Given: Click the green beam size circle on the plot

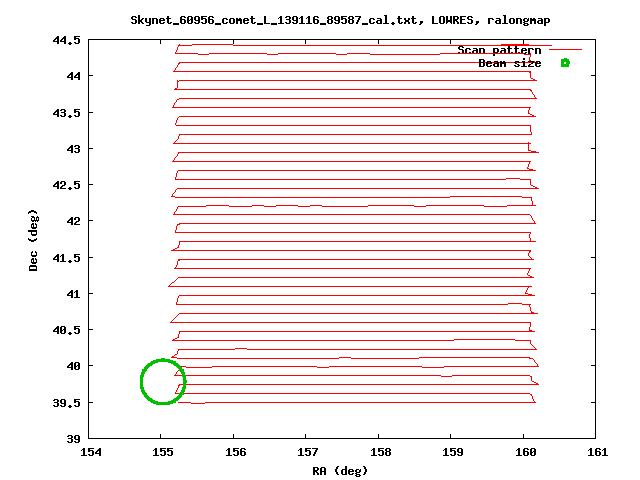Looking at the screenshot, I should click(162, 382).
